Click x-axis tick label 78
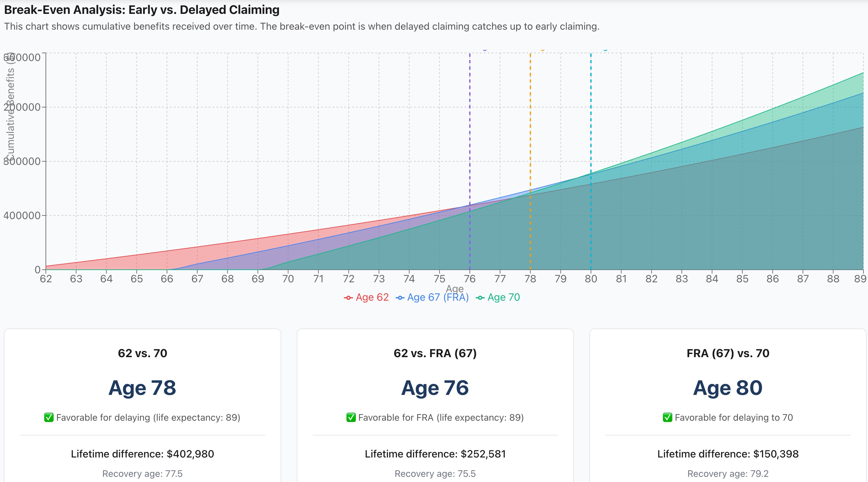 [530, 279]
